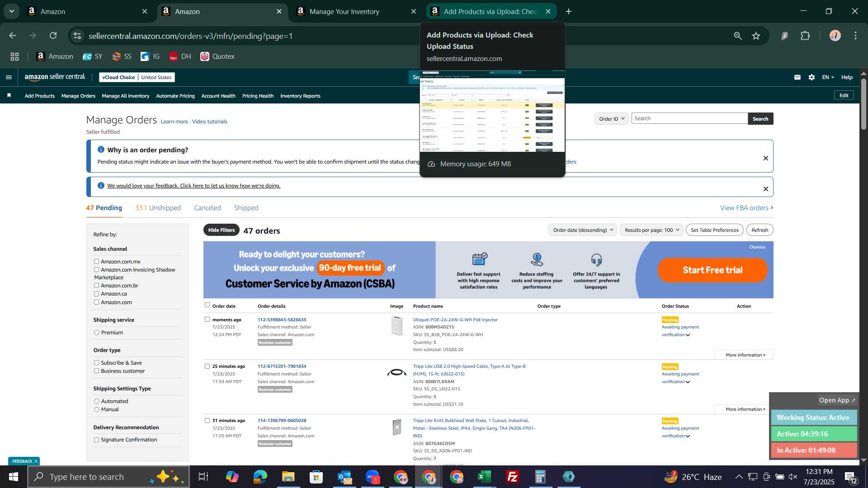Expand More information for the Ubiquiti order
The width and height of the screenshot is (868, 488).
pyautogui.click(x=745, y=355)
